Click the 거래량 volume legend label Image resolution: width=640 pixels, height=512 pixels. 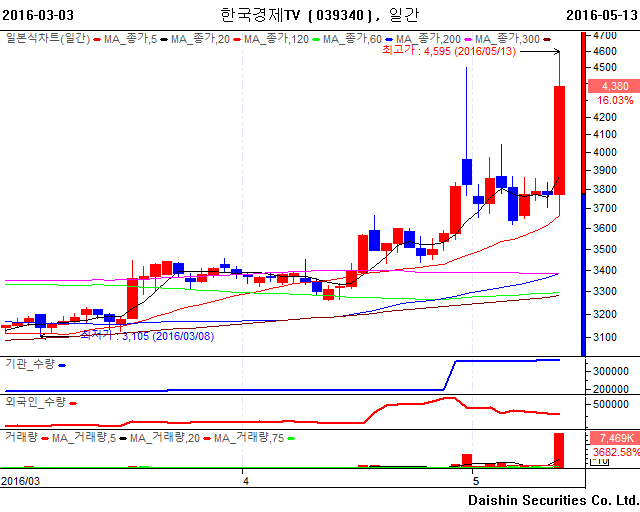pos(21,437)
